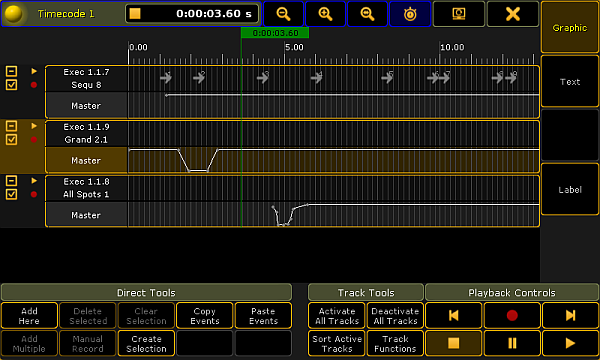This screenshot has height=360, width=600.
Task: Zoom in the timeline with plus magnifier
Action: click(x=325, y=14)
